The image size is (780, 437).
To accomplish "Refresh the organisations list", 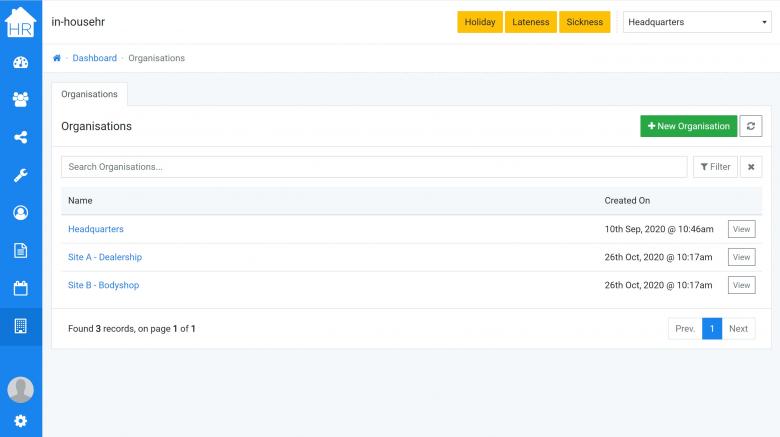I will (x=751, y=126).
